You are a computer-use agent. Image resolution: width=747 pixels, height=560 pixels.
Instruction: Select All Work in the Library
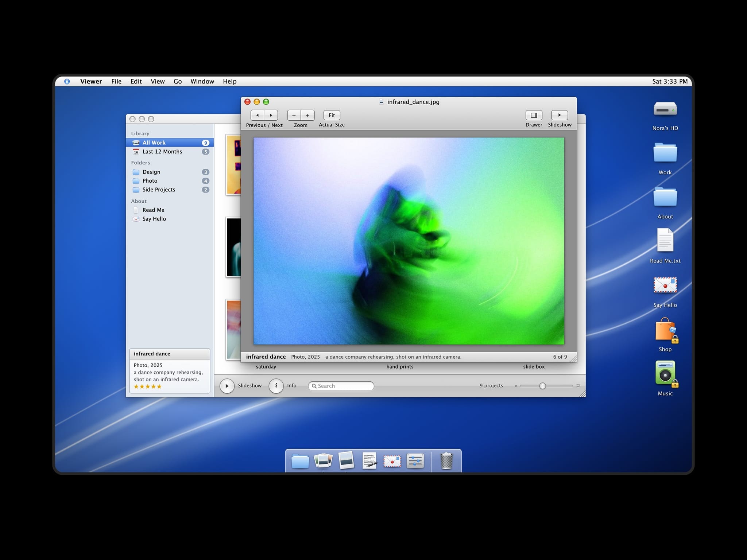tap(170, 143)
